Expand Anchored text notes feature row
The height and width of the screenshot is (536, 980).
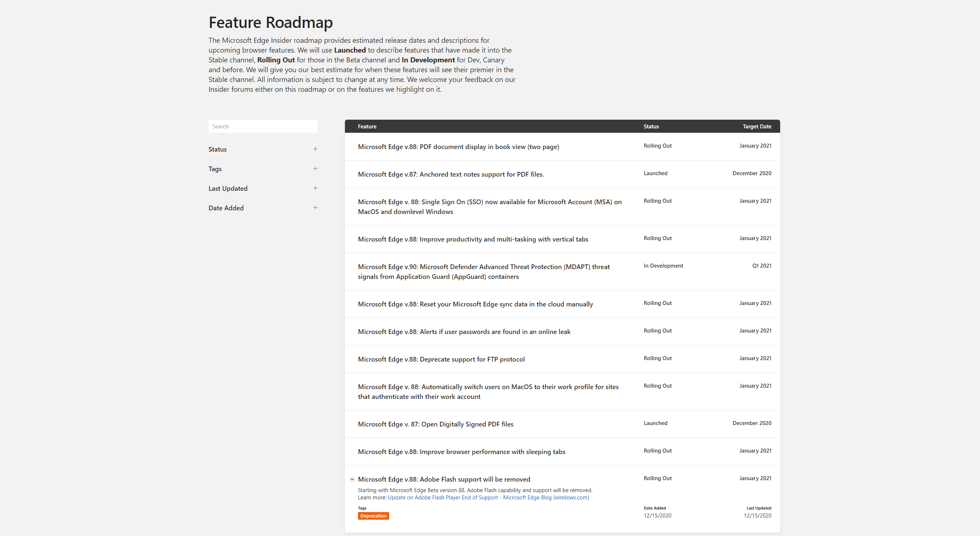pos(450,174)
